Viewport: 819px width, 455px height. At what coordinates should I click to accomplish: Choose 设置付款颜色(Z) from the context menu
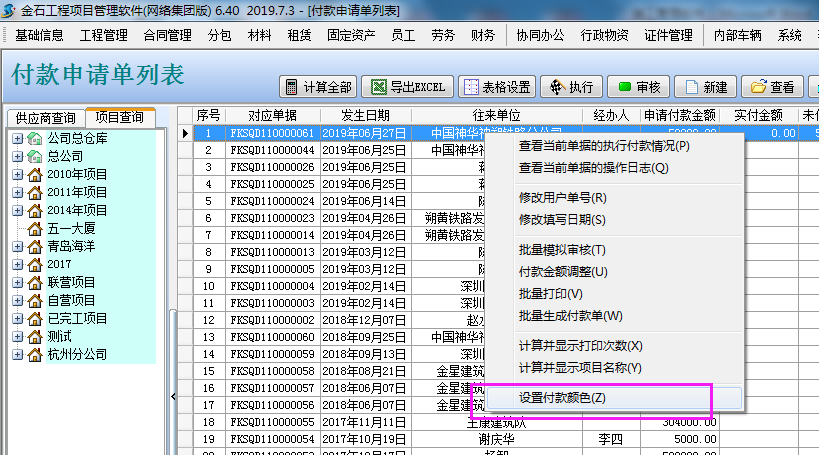pyautogui.click(x=562, y=398)
